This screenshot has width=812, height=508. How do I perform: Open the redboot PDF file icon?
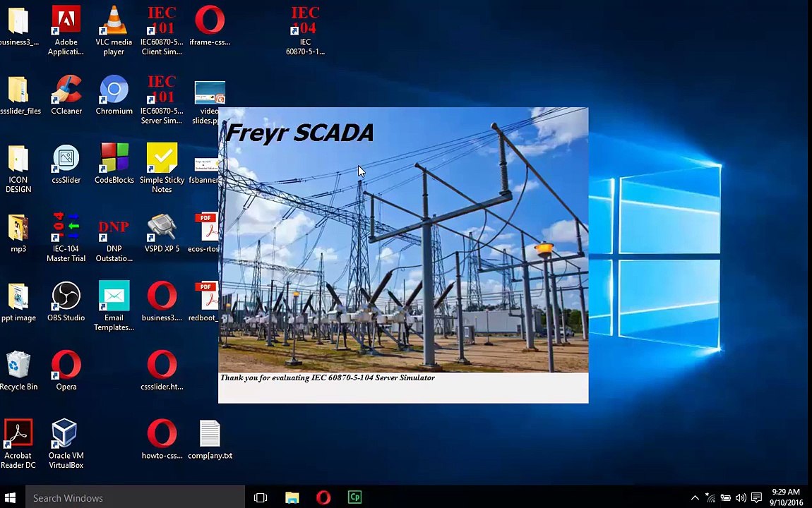click(x=205, y=301)
